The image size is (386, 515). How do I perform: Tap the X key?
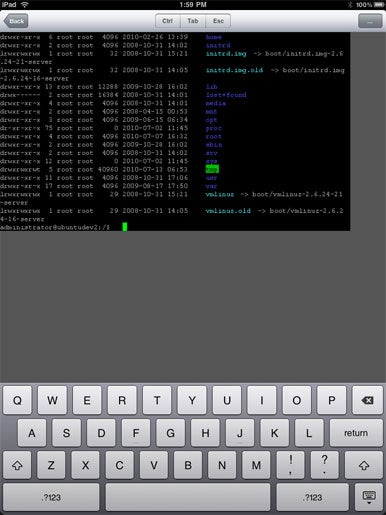point(85,465)
